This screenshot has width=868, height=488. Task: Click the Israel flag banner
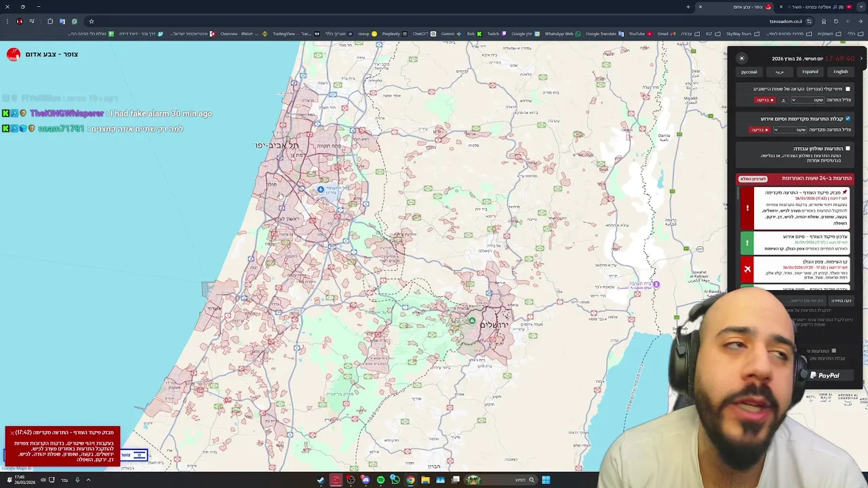tap(139, 455)
